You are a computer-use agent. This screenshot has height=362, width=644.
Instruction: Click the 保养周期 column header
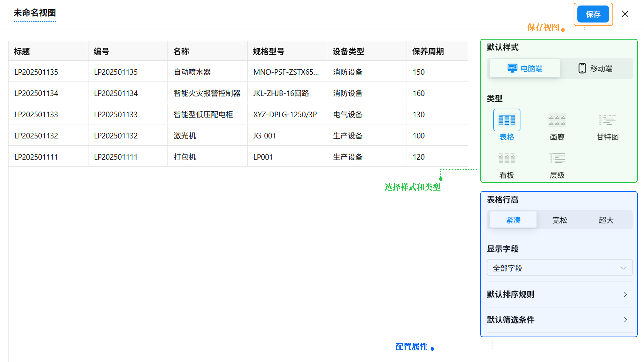click(428, 51)
